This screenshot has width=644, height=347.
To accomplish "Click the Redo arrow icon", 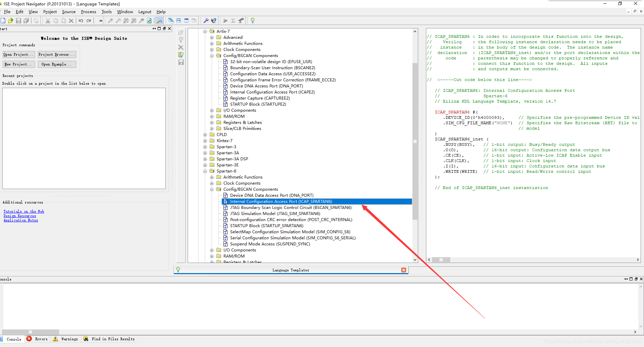I will (x=89, y=21).
